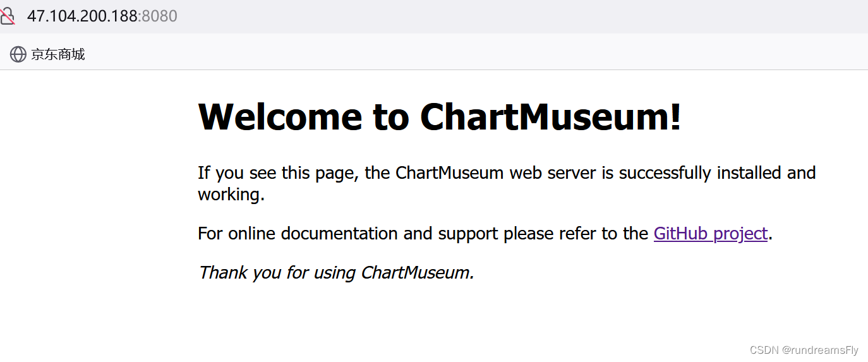The height and width of the screenshot is (362, 868).
Task: Click the :8080 port in address bar
Action: 158,16
